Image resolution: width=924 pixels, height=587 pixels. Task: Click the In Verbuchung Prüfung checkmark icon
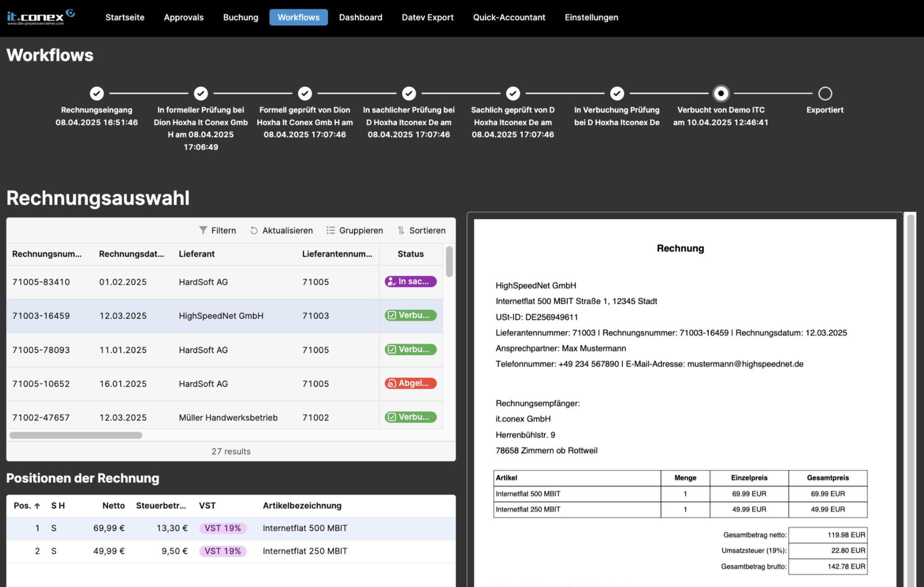pyautogui.click(x=617, y=93)
